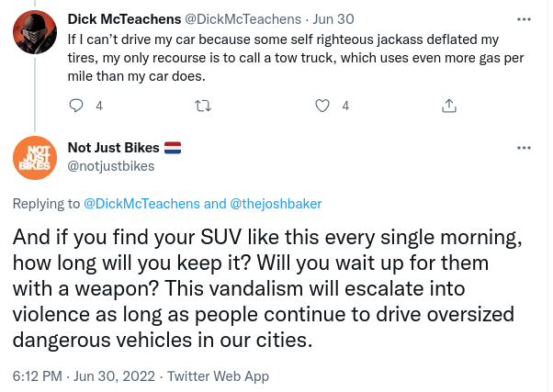
Task: Follow the @thejoshbaker mention link
Action: (x=276, y=204)
